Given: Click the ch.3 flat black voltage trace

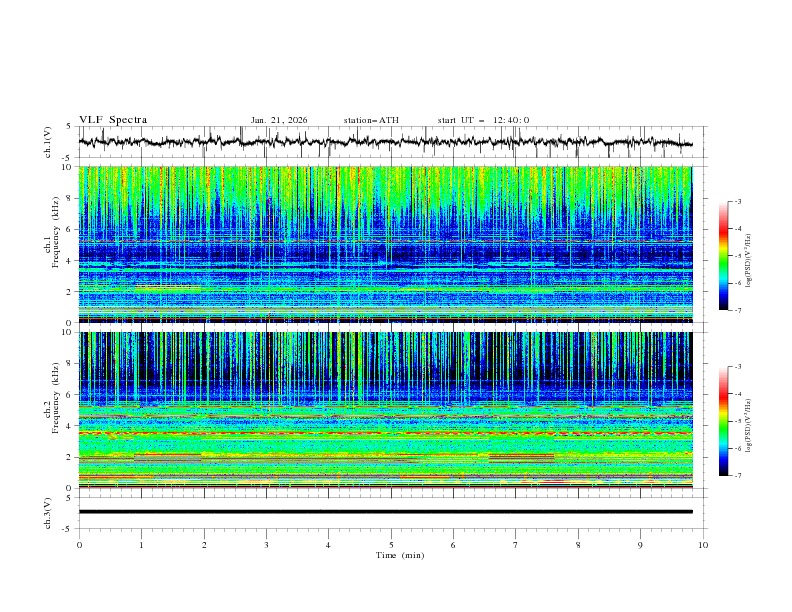Looking at the screenshot, I should [x=386, y=512].
